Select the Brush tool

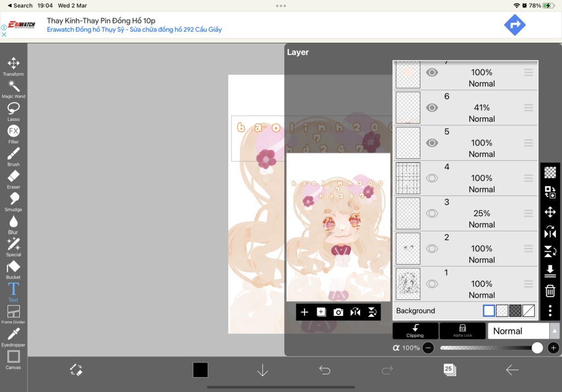(13, 157)
